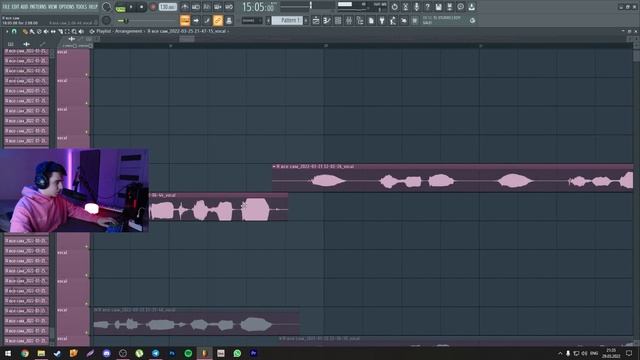Select the playlist Slice tool

coord(60,31)
